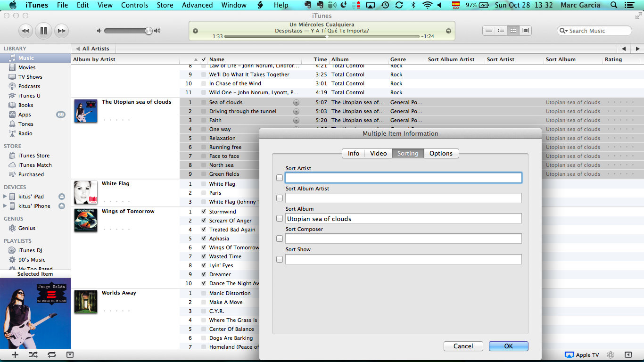Hide the artwork viewer
The height and width of the screenshot is (362, 644).
tap(70, 355)
